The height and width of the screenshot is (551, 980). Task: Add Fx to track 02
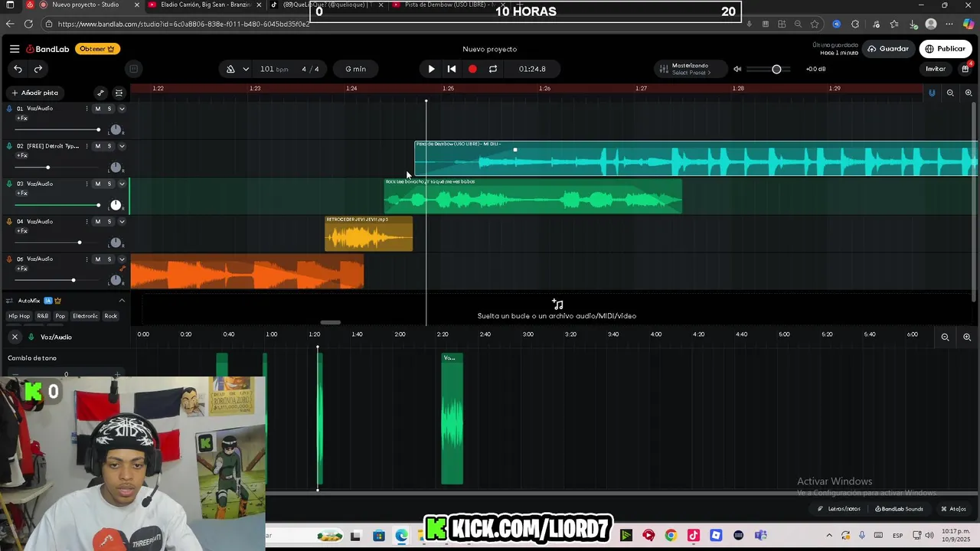click(x=22, y=155)
